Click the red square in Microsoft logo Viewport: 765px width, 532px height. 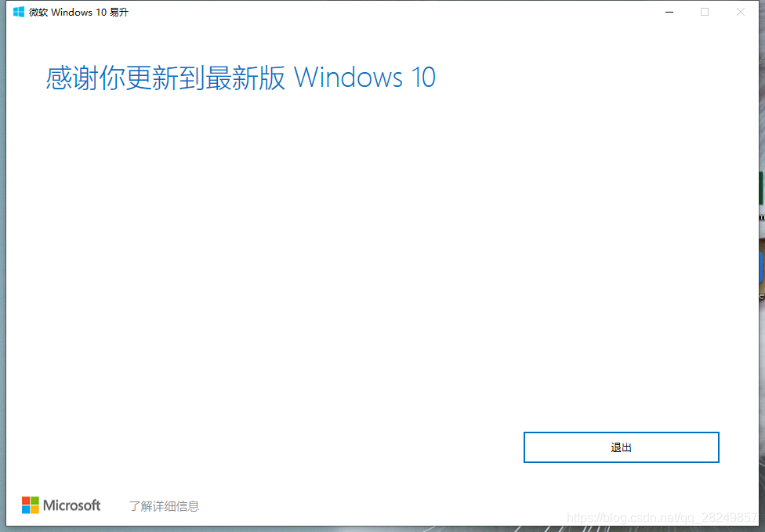26,501
